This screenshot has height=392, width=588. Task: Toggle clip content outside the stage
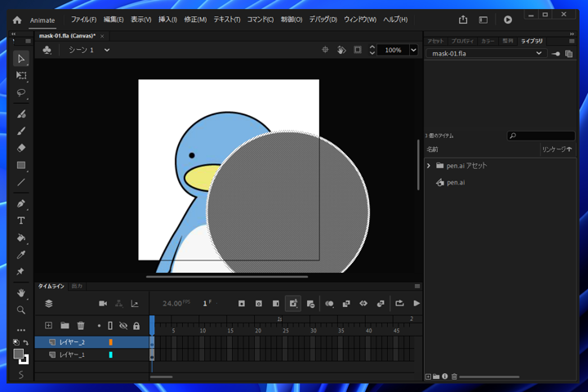358,50
